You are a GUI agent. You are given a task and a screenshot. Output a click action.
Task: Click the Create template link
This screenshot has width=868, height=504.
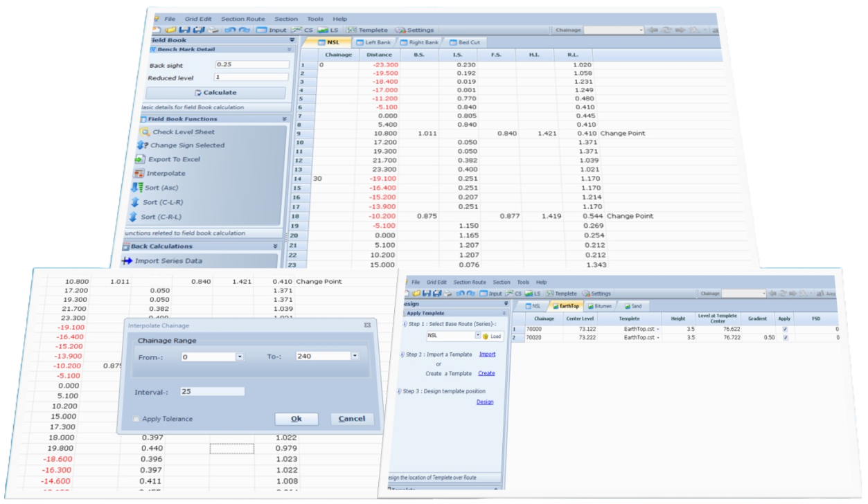(486, 373)
